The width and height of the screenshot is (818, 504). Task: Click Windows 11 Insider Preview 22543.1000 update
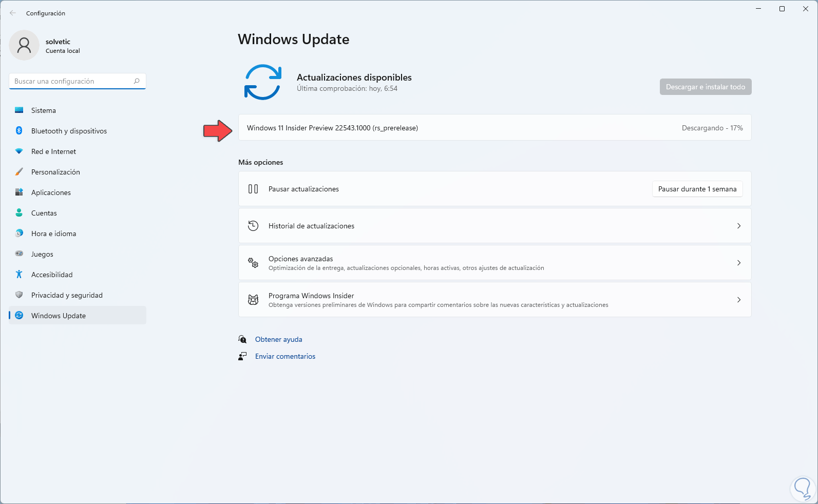(x=332, y=128)
